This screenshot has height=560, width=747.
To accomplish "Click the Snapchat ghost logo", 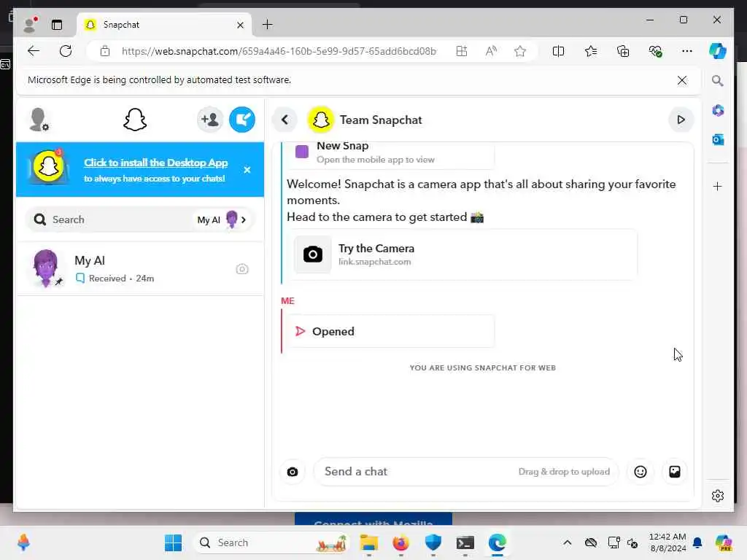I will [x=135, y=120].
